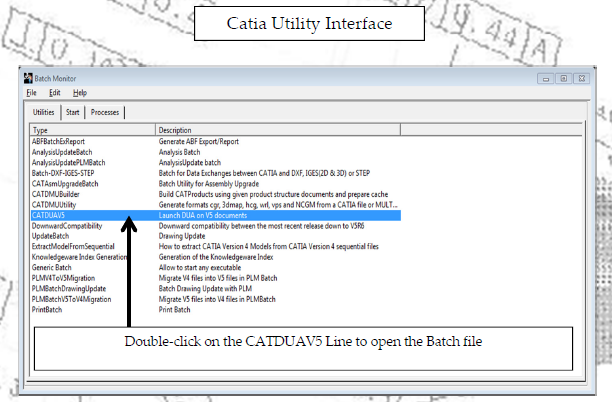Click the 'Print Batch' description text
This screenshot has height=402, width=612.
[174, 310]
